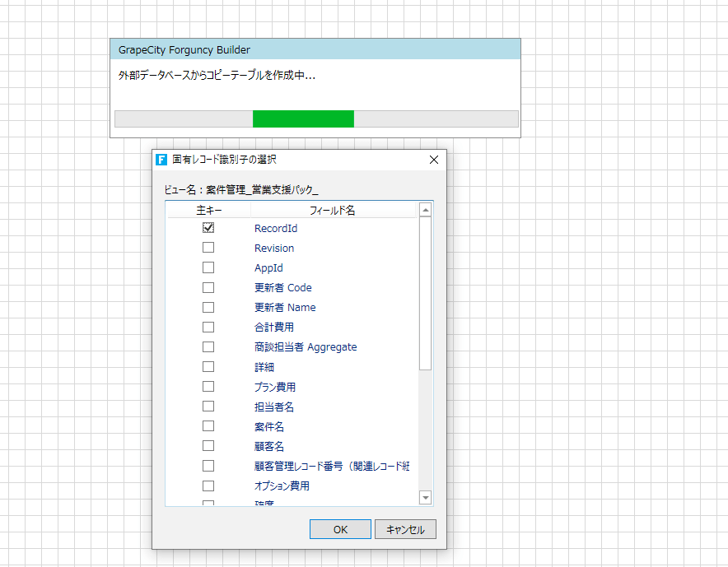Click the 主キー column header
This screenshot has height=567, width=728.
coord(209,210)
